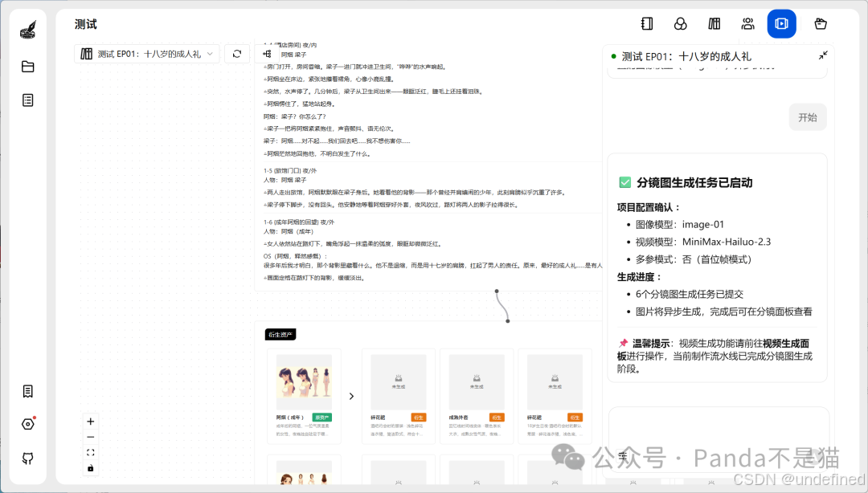Screen dimensions: 868x493
Task: Click the refresh button beside episode selector
Action: click(x=237, y=54)
